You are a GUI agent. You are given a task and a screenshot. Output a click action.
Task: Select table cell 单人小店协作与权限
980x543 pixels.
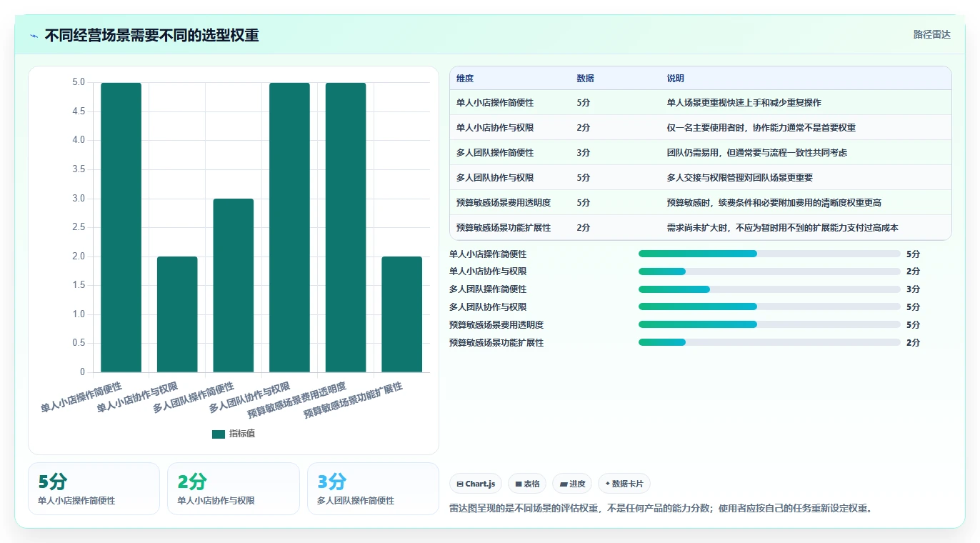pos(495,128)
